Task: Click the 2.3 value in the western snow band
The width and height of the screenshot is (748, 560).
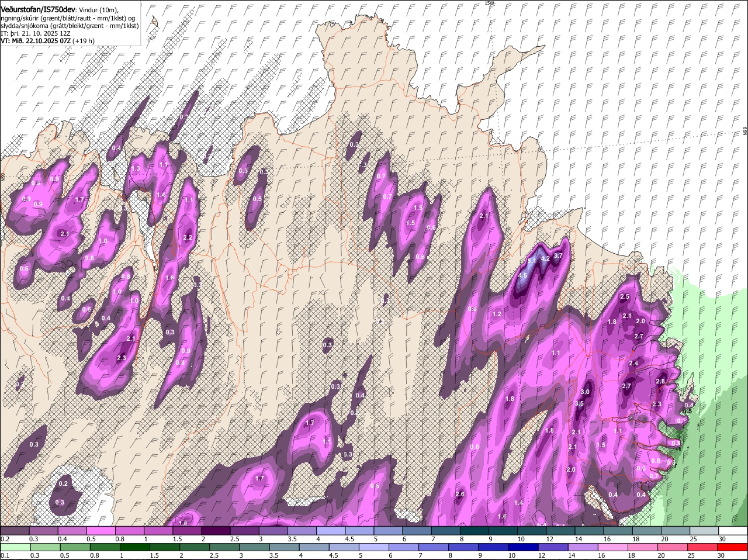Action: click(122, 358)
